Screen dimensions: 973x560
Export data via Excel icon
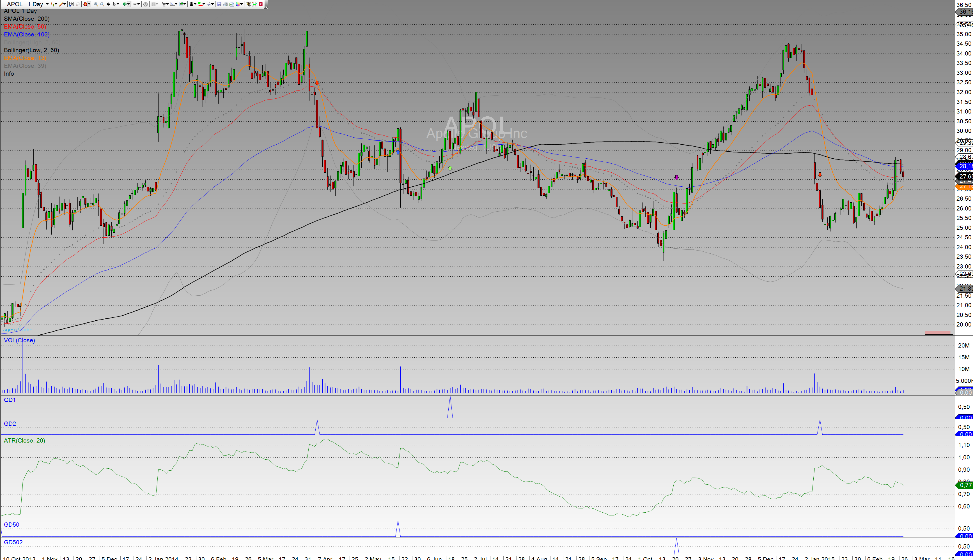[x=231, y=4]
